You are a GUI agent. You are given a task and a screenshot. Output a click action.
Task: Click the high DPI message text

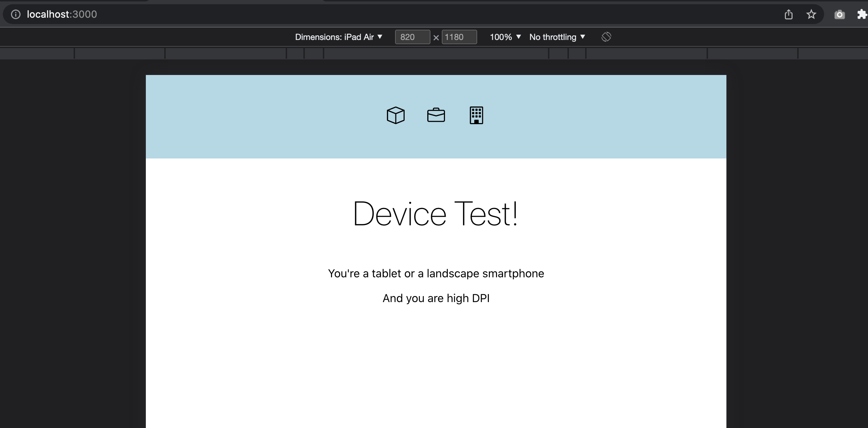pyautogui.click(x=436, y=298)
